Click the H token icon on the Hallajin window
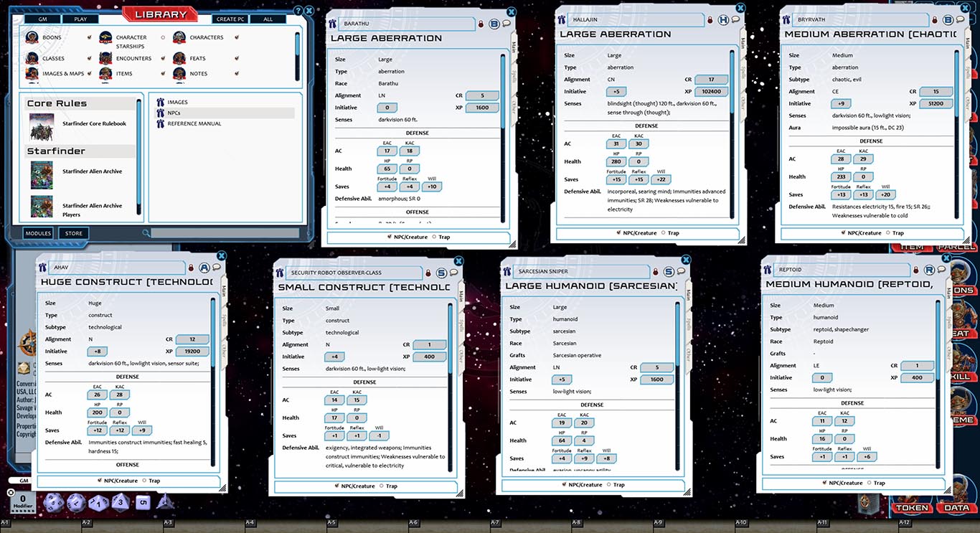Viewport: 980px width, 533px height. 723,20
